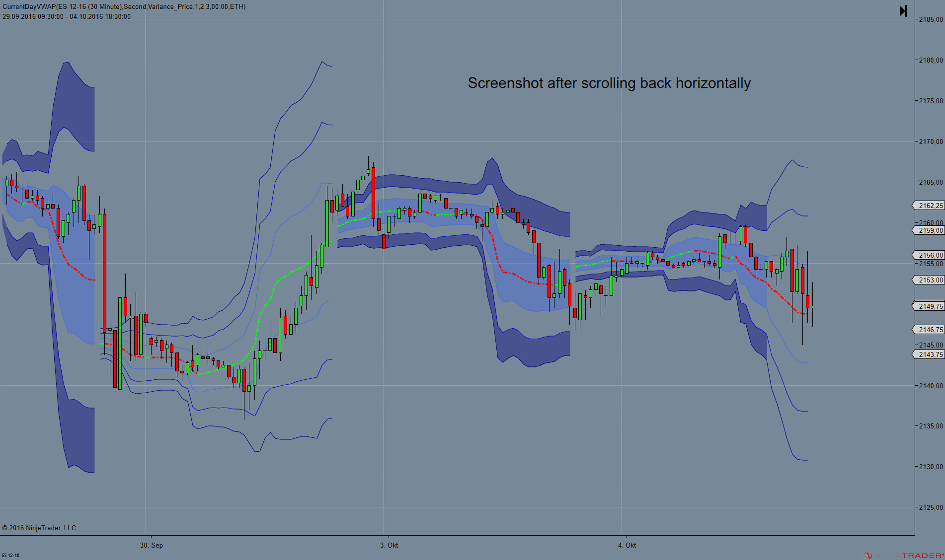
Task: Click the 2185,00 price axis label
Action: pos(931,19)
